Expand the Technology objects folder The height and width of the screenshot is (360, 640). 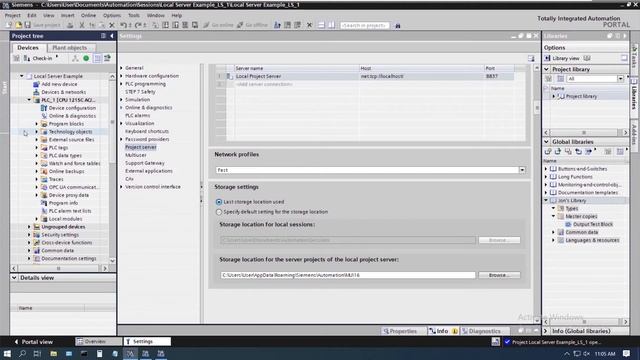point(36,131)
